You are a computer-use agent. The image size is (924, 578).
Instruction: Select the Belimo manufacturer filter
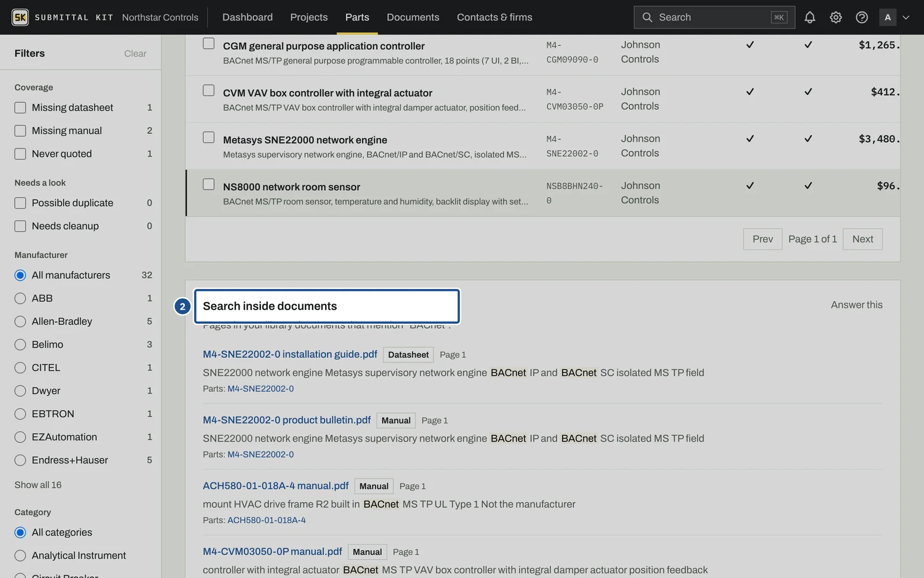click(x=20, y=344)
